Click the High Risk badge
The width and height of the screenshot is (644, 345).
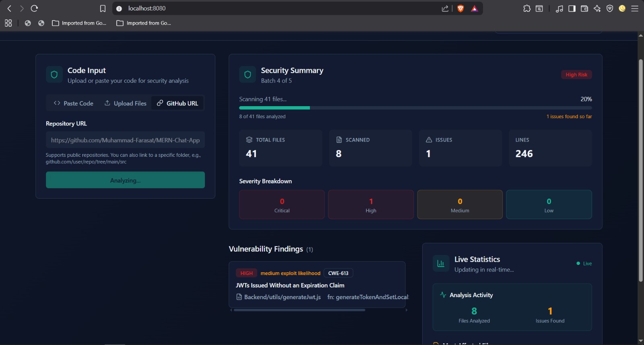[x=576, y=75]
